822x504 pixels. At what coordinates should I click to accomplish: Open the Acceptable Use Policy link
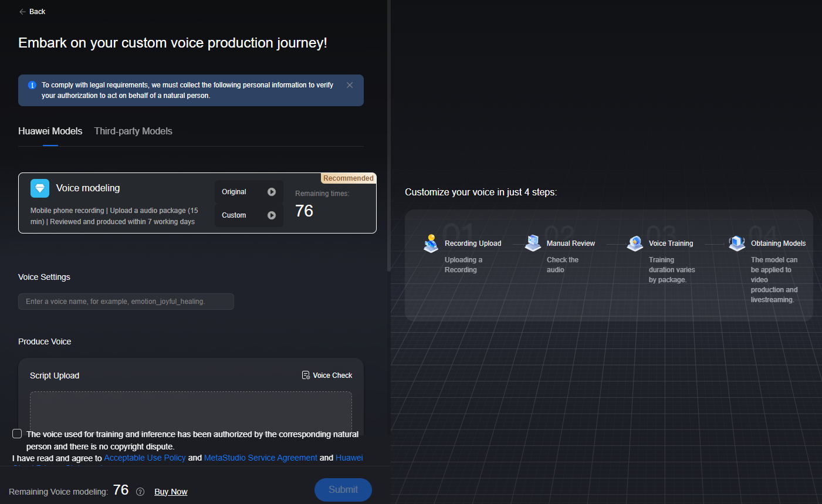pos(145,458)
